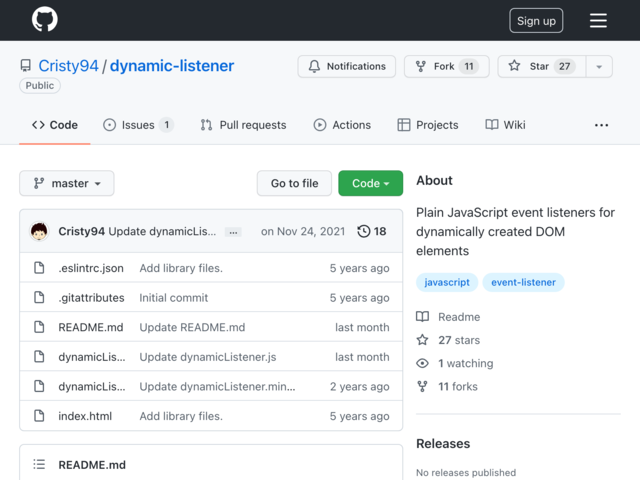Open the dynamic-listener repository link
Screen dimensions: 640x480
pos(172,66)
